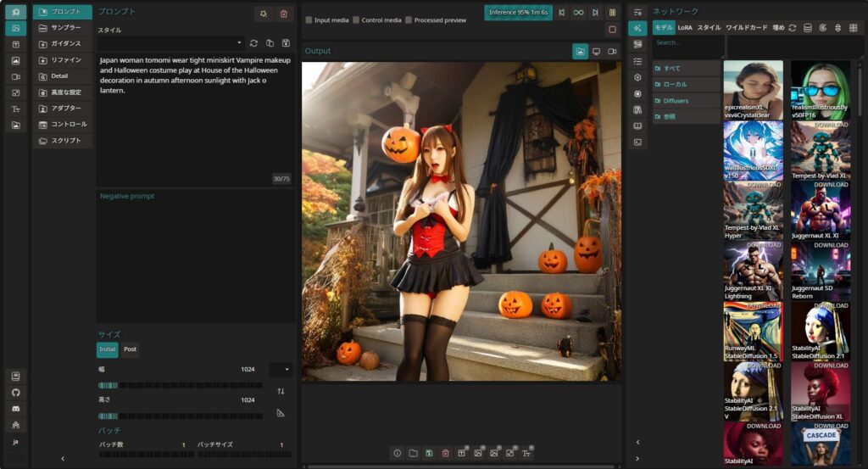The height and width of the screenshot is (469, 868).
Task: Open the output folder icon below image
Action: (413, 454)
